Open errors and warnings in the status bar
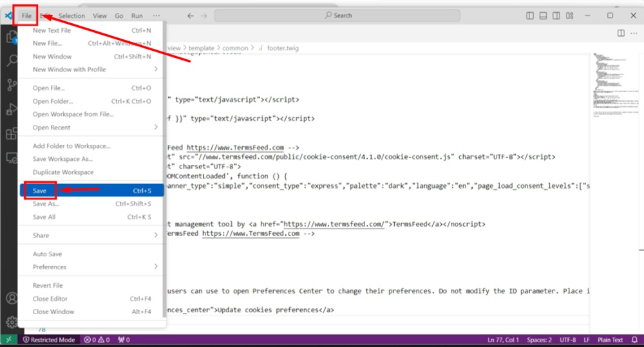 [x=97, y=340]
